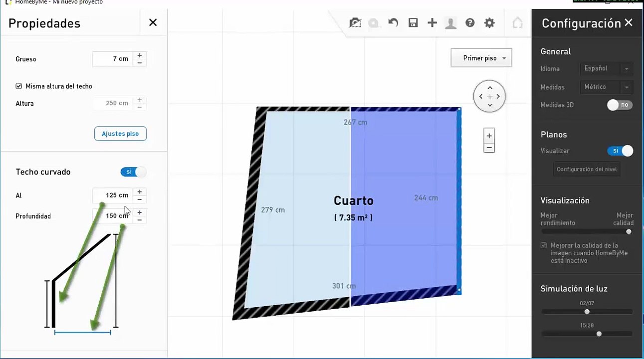Screen dimensions: 644x359
Task: Undo the last action
Action: 393,23
